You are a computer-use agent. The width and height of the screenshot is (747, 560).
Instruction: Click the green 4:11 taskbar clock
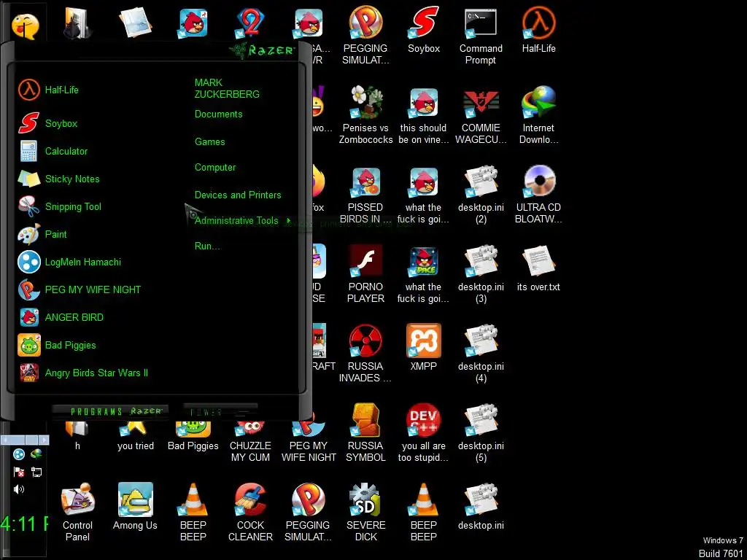point(24,524)
